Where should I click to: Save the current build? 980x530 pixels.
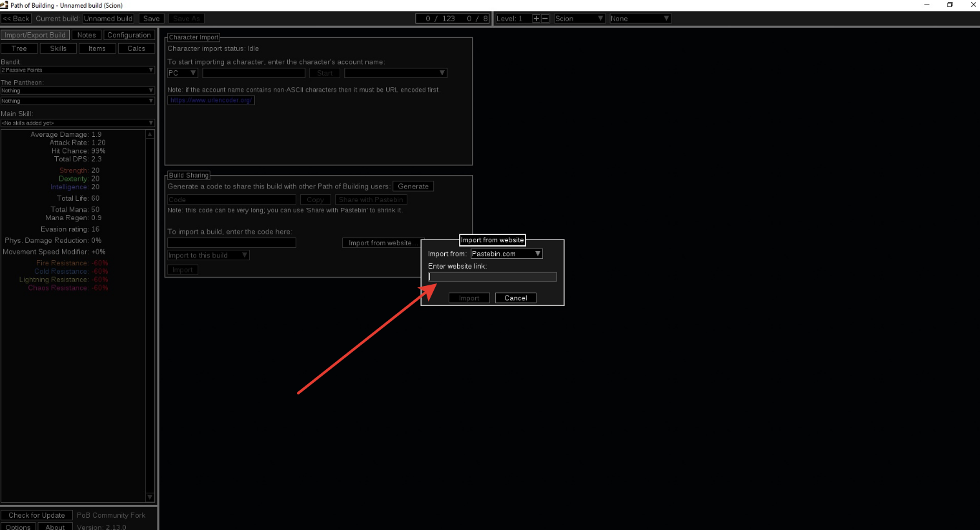(x=151, y=19)
